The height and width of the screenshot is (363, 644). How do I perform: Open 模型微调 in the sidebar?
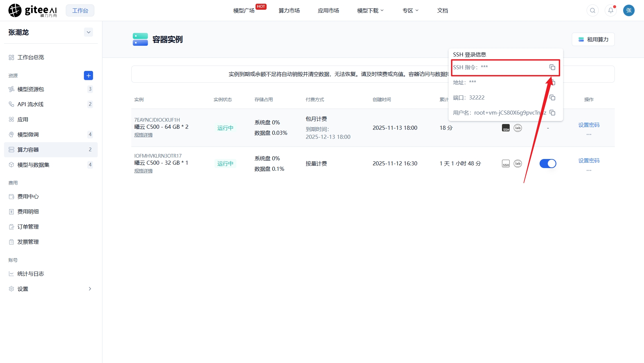click(x=51, y=134)
